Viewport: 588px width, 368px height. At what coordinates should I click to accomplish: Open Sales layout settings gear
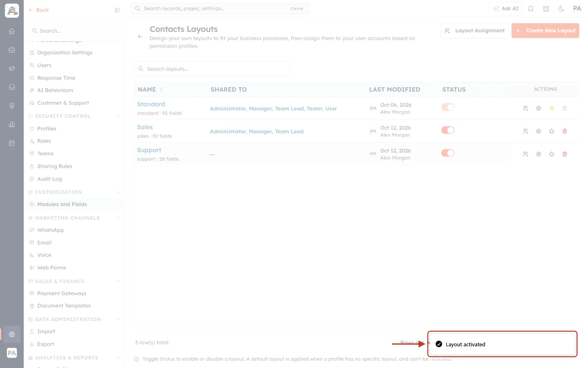tap(539, 131)
